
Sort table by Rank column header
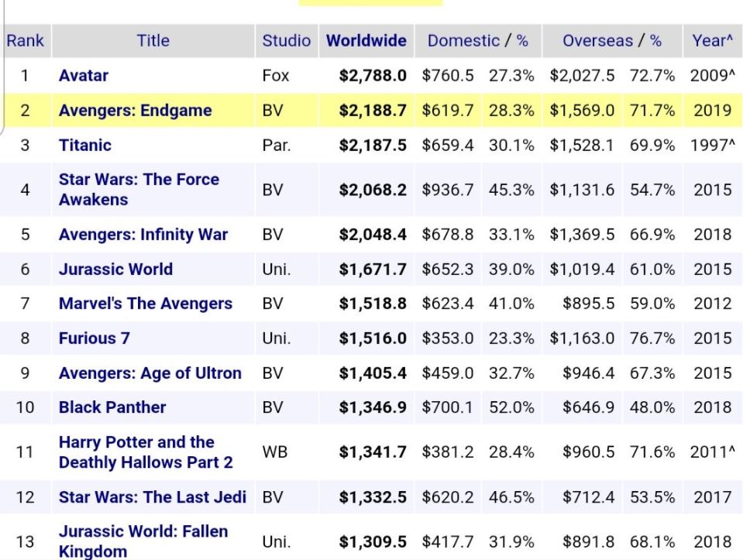tap(25, 41)
